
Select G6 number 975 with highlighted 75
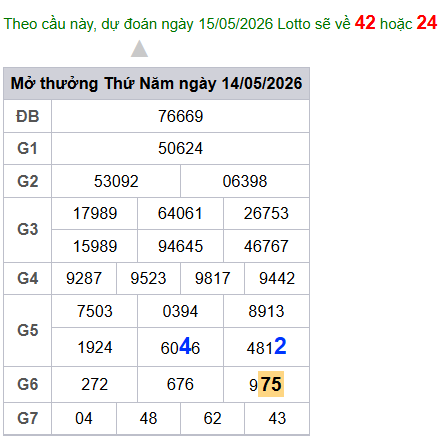point(266,384)
